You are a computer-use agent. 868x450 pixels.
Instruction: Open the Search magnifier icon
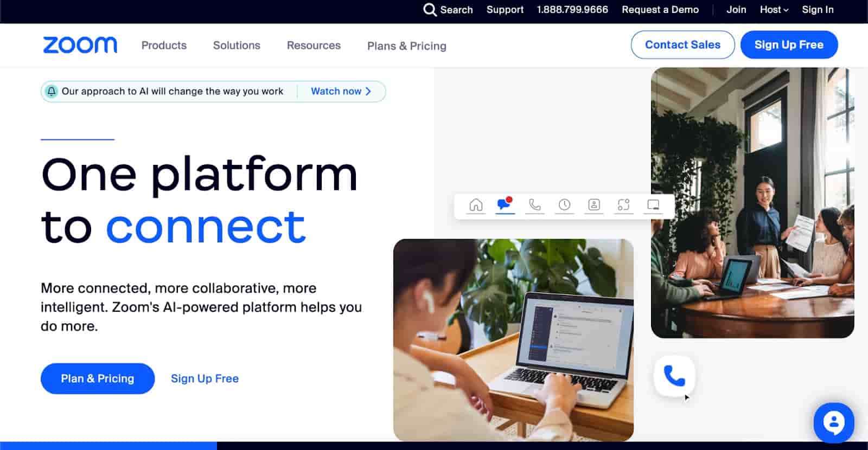click(430, 10)
